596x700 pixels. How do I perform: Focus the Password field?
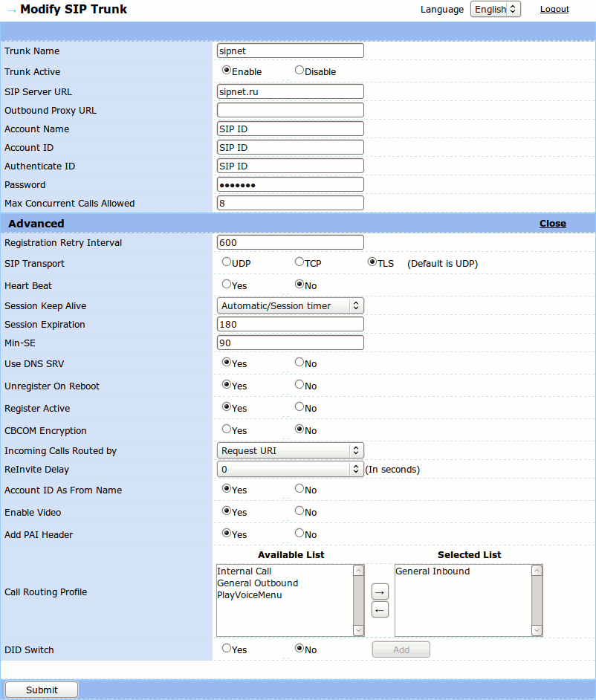tap(290, 185)
